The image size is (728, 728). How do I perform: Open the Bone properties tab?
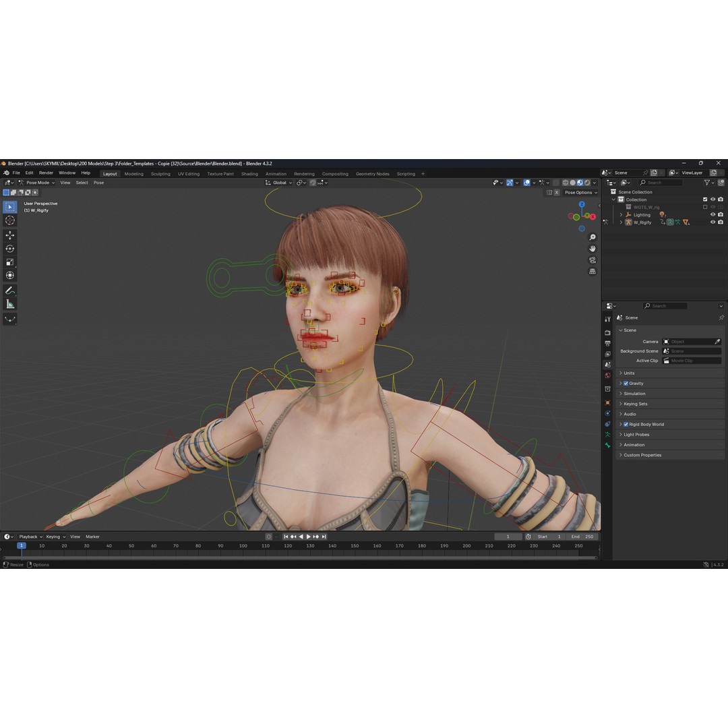tap(607, 446)
